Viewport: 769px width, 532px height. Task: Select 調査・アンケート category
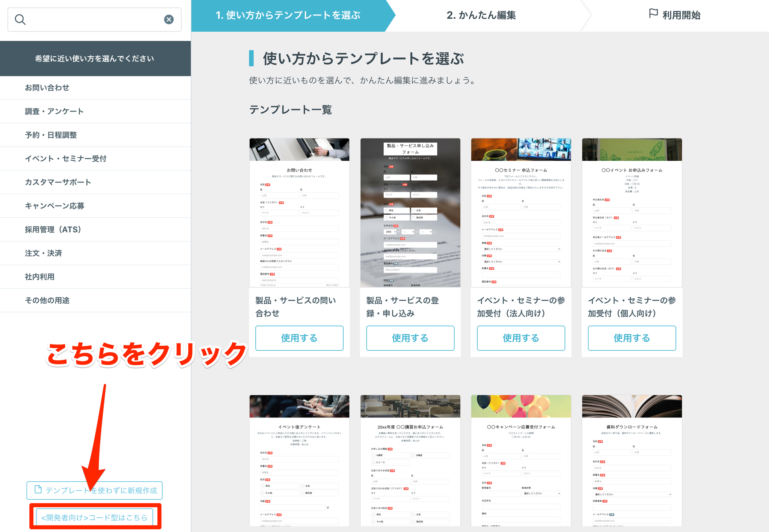click(54, 111)
